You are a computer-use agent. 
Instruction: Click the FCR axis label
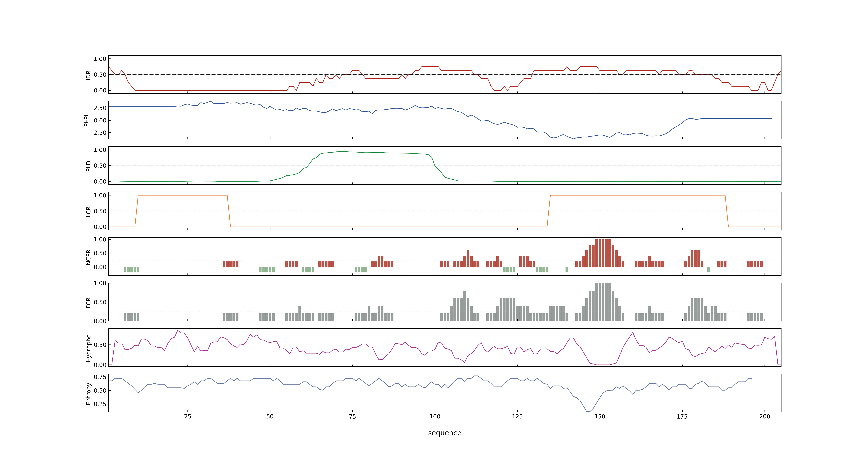tap(88, 302)
